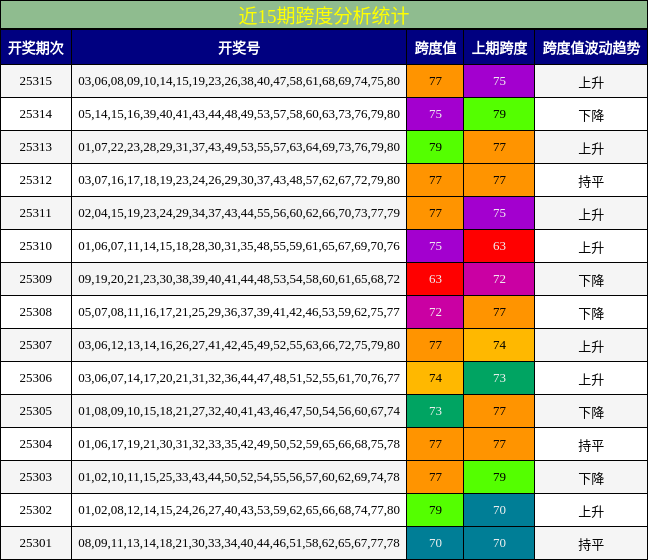Screen dimensions: 648x560
Task: Select the winning numbers of period 25313
Action: coord(239,147)
